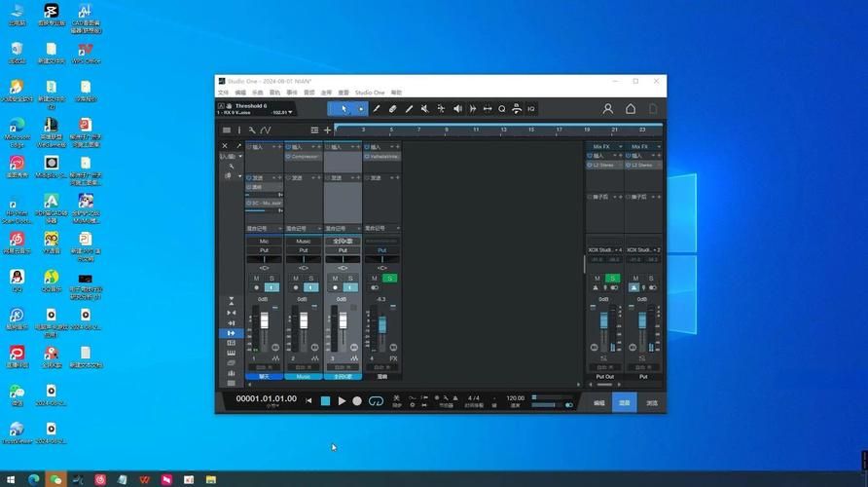The height and width of the screenshot is (487, 868).
Task: Select the Eraser tool
Action: point(392,109)
